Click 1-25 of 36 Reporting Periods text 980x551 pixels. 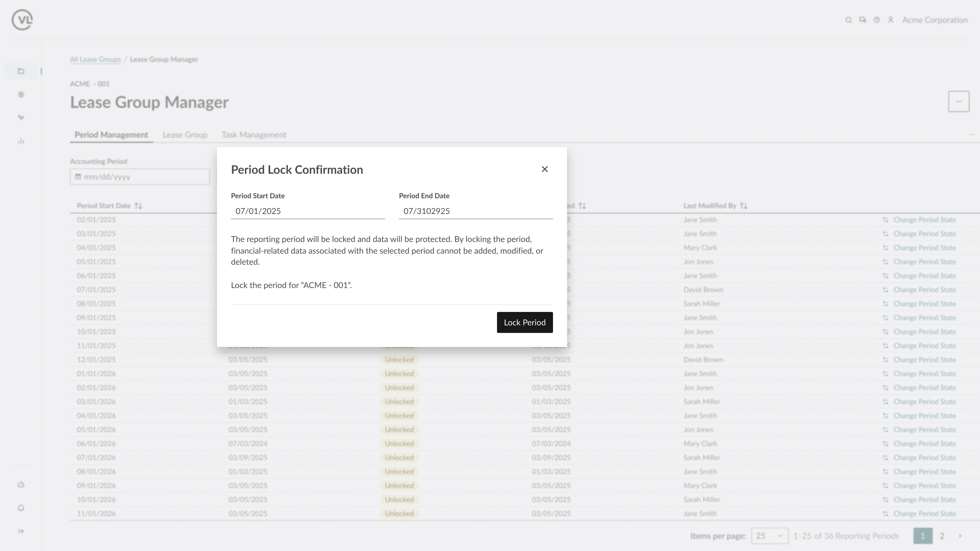[x=846, y=536]
